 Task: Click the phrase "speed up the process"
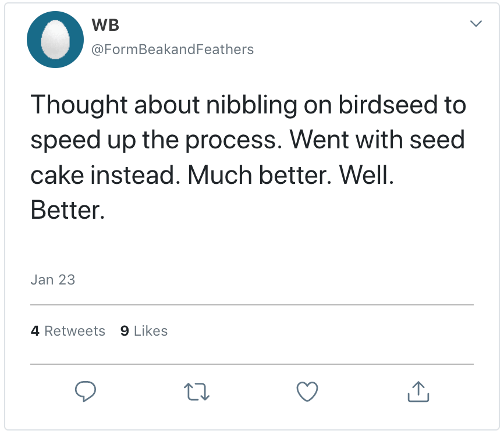coord(156,140)
